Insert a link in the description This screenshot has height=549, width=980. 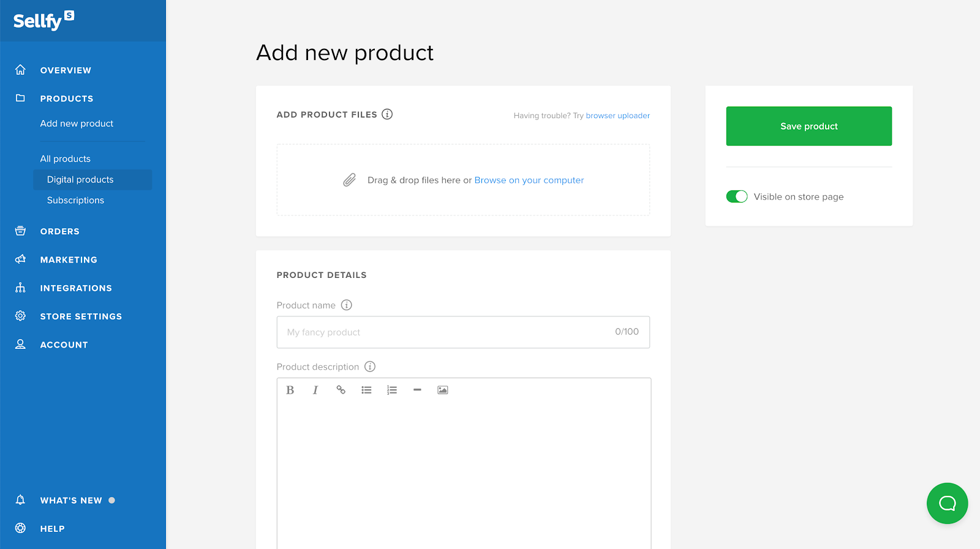pyautogui.click(x=341, y=390)
